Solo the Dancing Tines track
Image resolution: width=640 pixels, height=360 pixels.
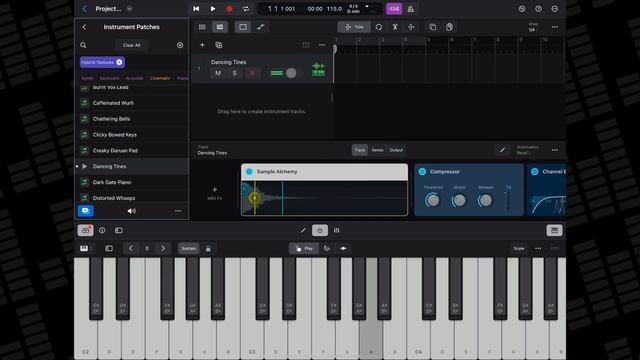235,73
